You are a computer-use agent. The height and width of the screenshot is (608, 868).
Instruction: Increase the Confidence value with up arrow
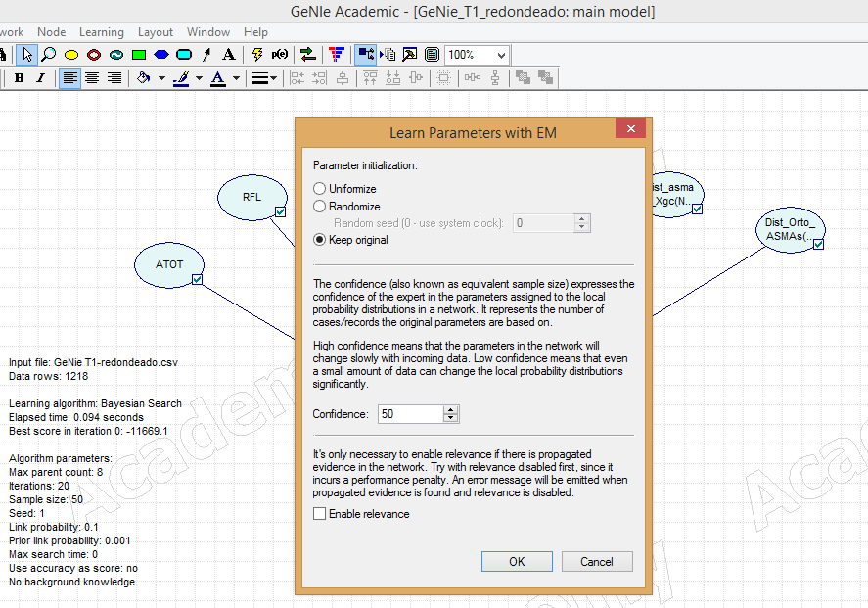point(451,410)
